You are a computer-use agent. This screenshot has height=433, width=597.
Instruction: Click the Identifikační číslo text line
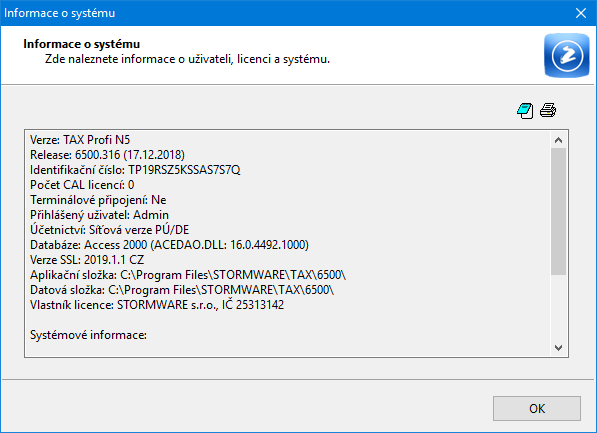point(135,170)
